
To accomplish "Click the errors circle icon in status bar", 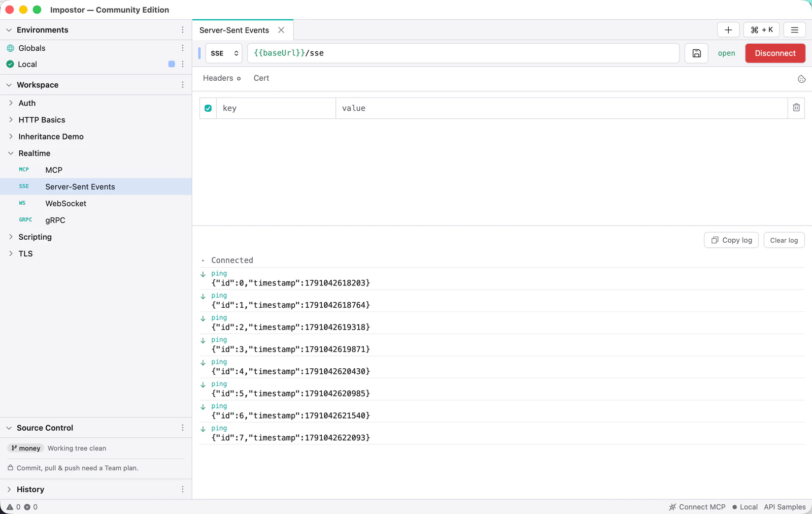I will pyautogui.click(x=27, y=507).
